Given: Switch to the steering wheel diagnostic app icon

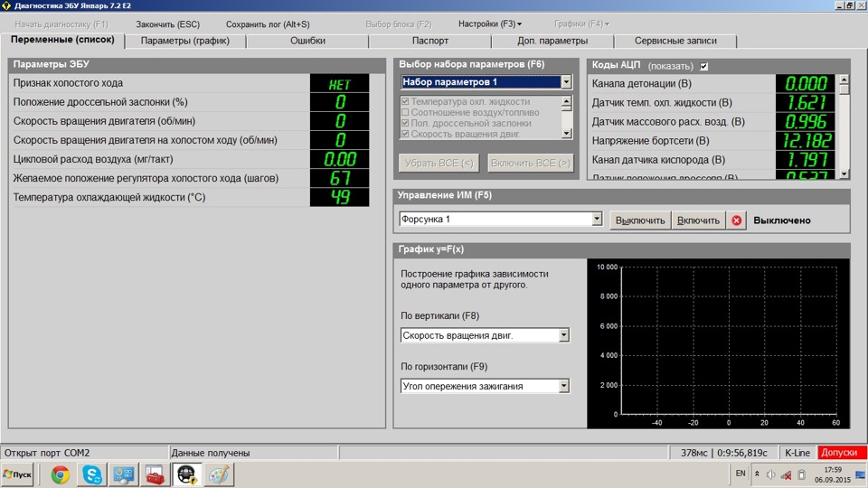Looking at the screenshot, I should [186, 474].
